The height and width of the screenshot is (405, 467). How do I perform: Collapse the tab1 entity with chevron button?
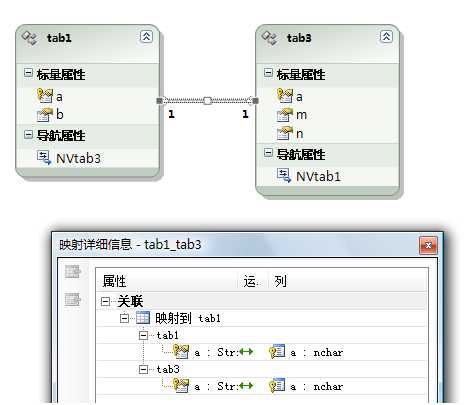(x=146, y=36)
